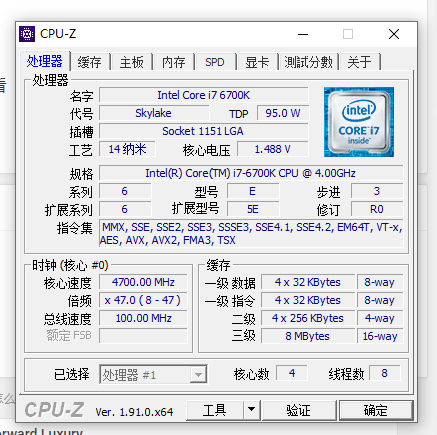The height and width of the screenshot is (435, 437).
Task: Click the 4-way associativity value
Action: point(380,318)
